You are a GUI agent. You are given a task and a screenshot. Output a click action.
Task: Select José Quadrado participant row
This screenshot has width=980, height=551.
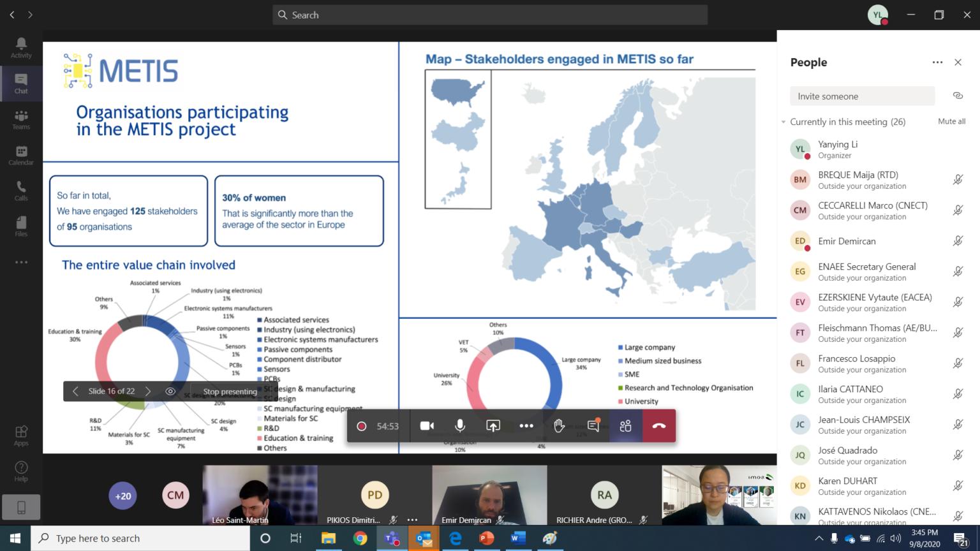(x=878, y=455)
